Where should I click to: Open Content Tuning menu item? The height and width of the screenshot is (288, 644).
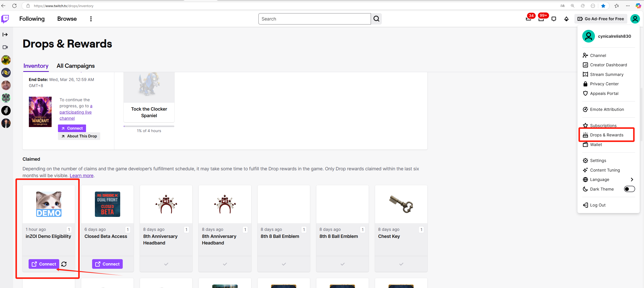608,170
